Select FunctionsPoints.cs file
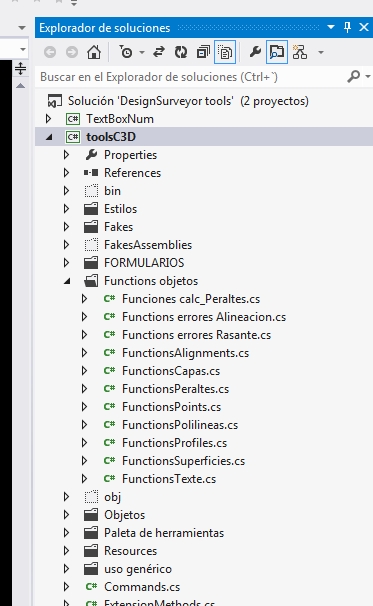Image resolution: width=373 pixels, height=606 pixels. click(x=172, y=407)
